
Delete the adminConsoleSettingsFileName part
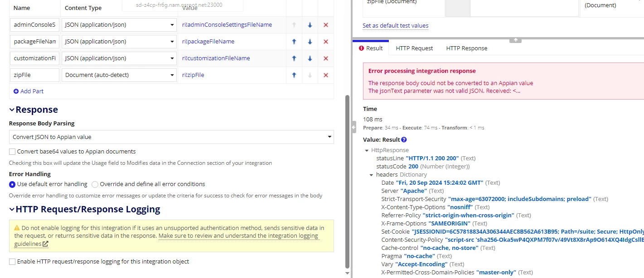[x=325, y=25]
